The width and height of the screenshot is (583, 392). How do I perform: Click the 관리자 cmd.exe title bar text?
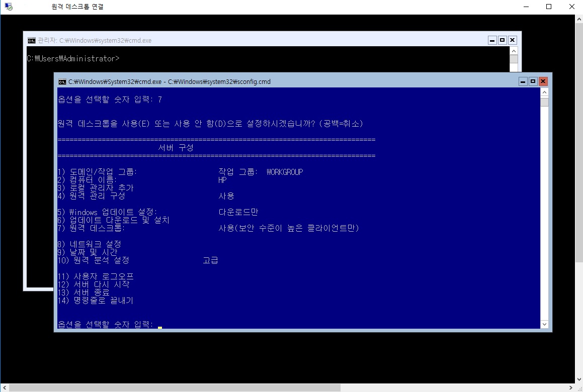(x=95, y=41)
